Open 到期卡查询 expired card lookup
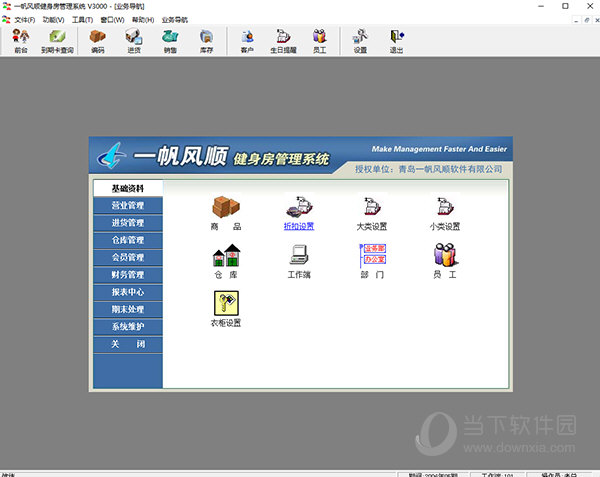Screen dimensions: 600x477 (57, 41)
